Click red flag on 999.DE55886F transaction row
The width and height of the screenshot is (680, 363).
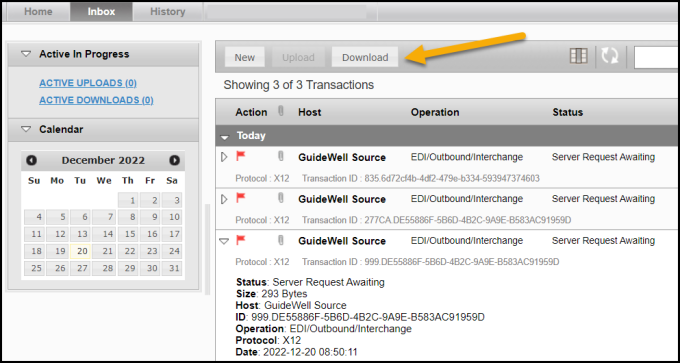[241, 240]
